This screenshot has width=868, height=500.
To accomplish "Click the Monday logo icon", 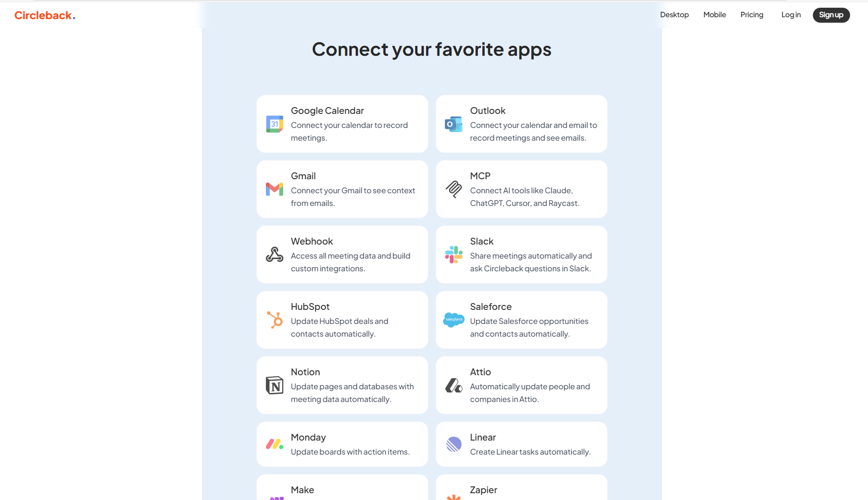I will pos(275,444).
